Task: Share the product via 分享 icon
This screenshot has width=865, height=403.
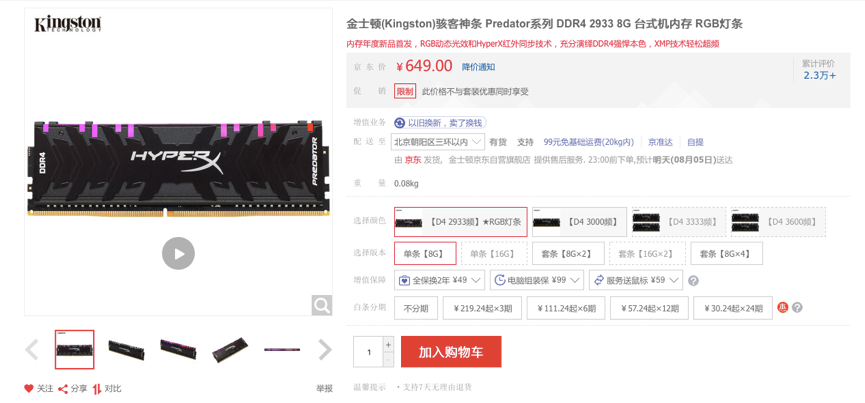Action: [x=63, y=389]
